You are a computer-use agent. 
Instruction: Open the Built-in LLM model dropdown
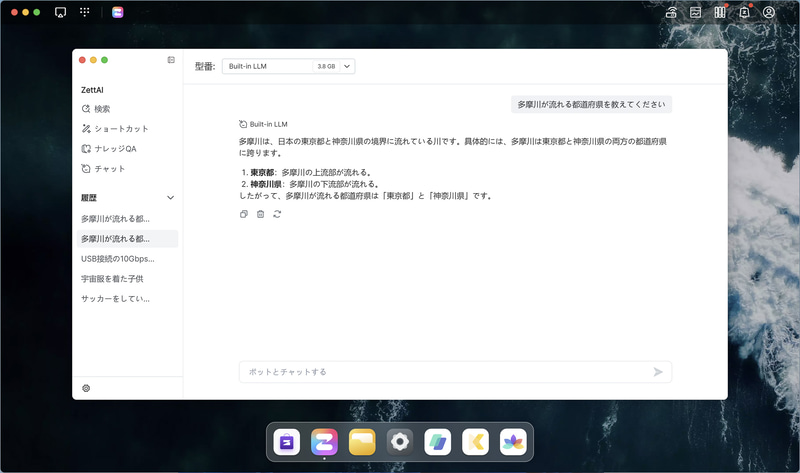(288, 66)
